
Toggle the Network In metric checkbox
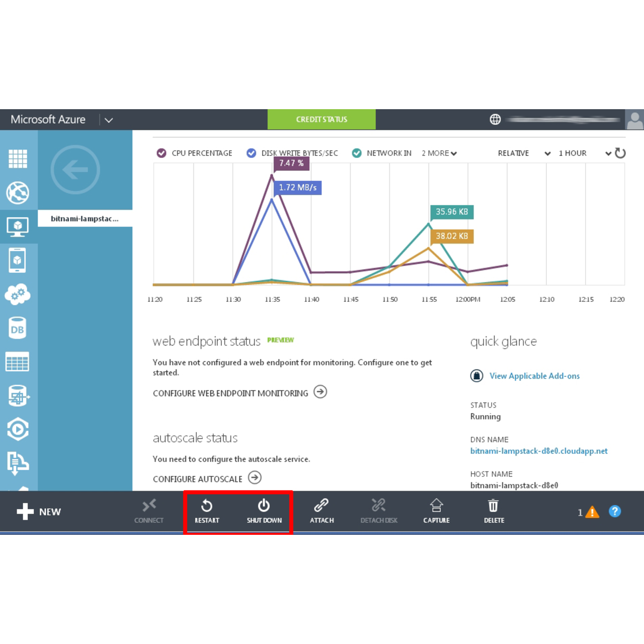[x=357, y=153]
